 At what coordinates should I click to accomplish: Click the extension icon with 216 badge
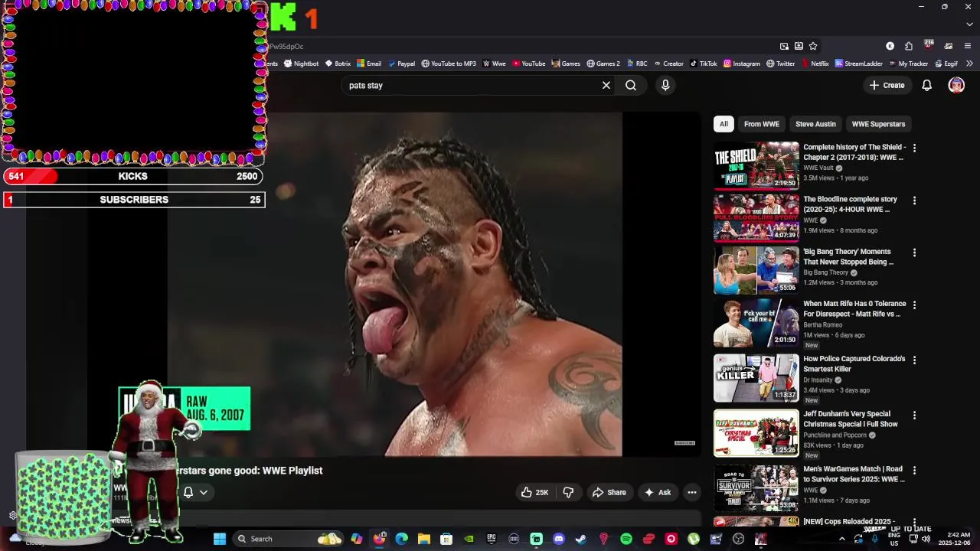click(x=928, y=45)
